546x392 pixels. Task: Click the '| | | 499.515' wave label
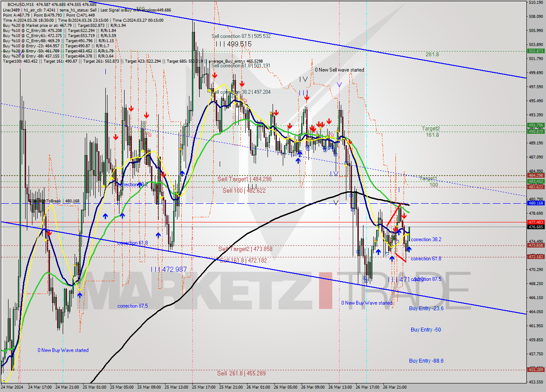pyautogui.click(x=233, y=44)
